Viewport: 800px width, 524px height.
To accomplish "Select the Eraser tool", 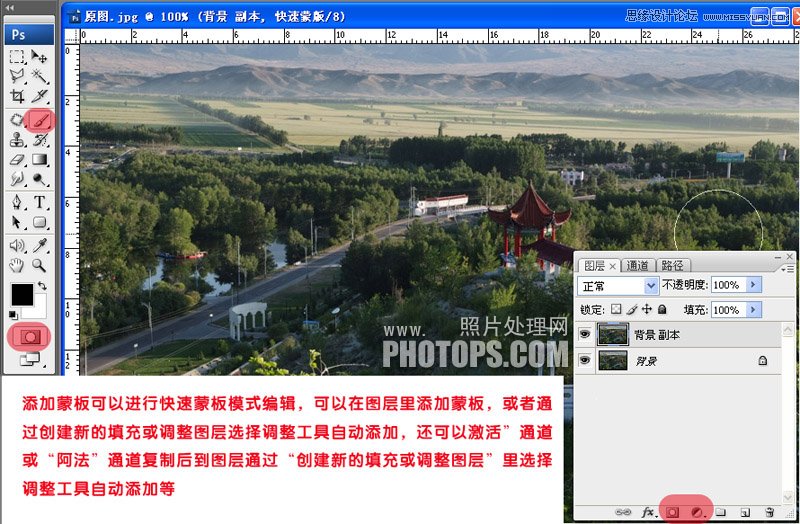I will (x=17, y=160).
